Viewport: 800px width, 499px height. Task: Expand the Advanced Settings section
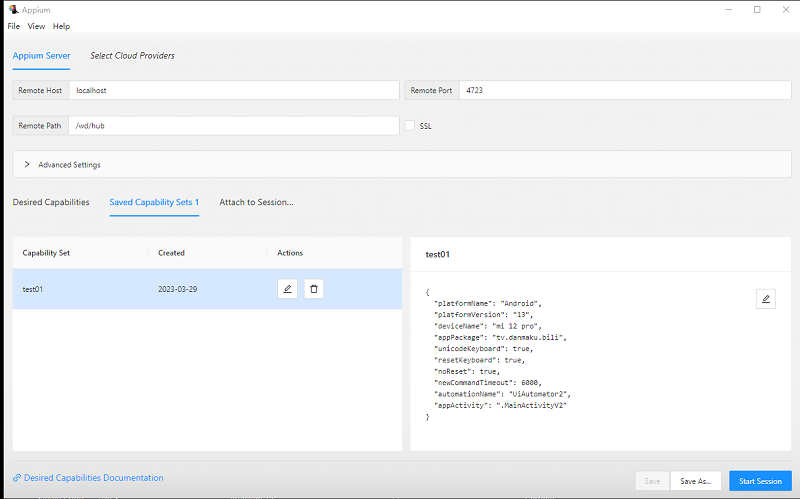pyautogui.click(x=402, y=164)
